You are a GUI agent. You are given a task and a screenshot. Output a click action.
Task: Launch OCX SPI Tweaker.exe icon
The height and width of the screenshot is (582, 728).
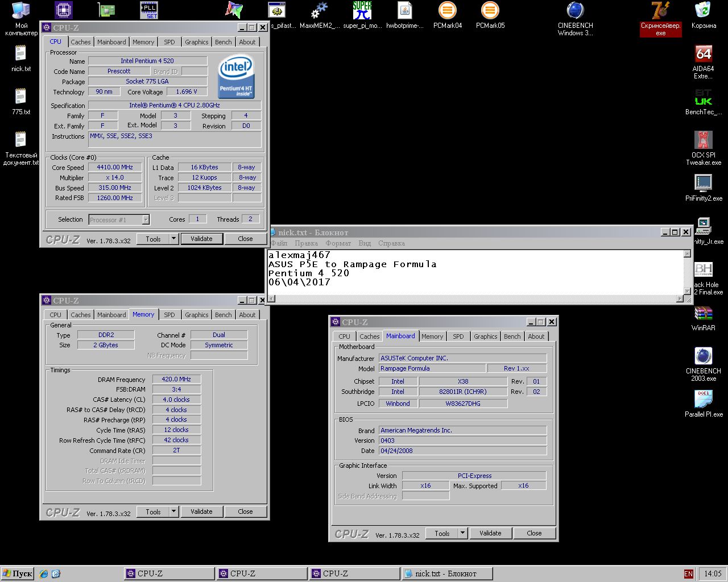click(704, 148)
